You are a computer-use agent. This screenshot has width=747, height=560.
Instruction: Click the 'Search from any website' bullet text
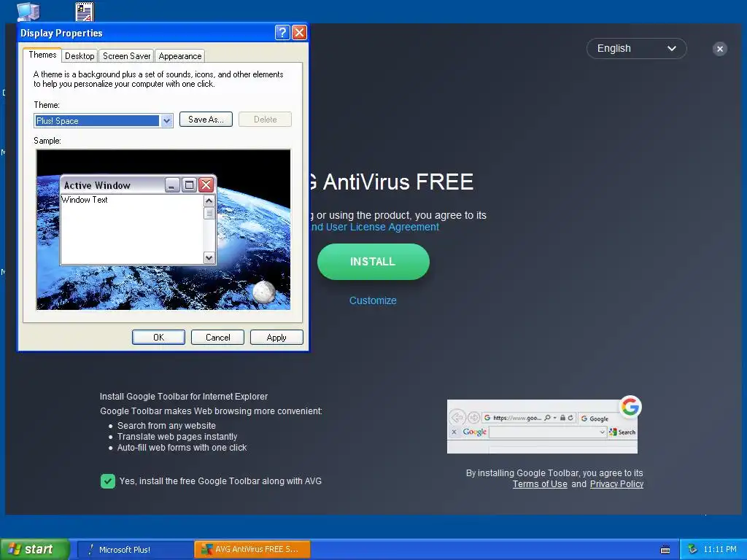point(166,426)
